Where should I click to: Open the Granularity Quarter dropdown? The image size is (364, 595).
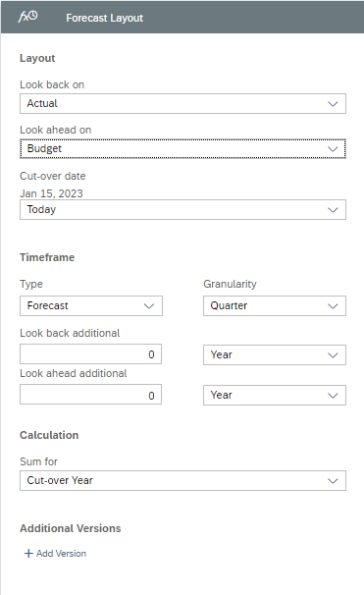click(x=275, y=306)
